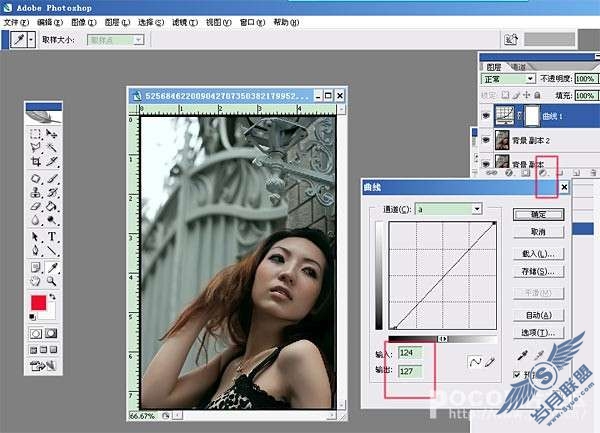Click the black point eyedropper in Curves
Screen dimensions: 600x433
[x=522, y=356]
